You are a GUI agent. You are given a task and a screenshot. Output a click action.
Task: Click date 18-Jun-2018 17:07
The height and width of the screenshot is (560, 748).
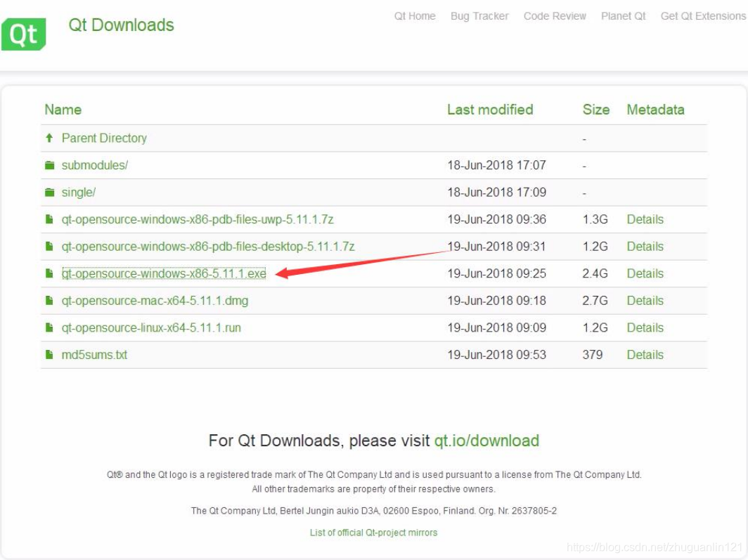(496, 165)
